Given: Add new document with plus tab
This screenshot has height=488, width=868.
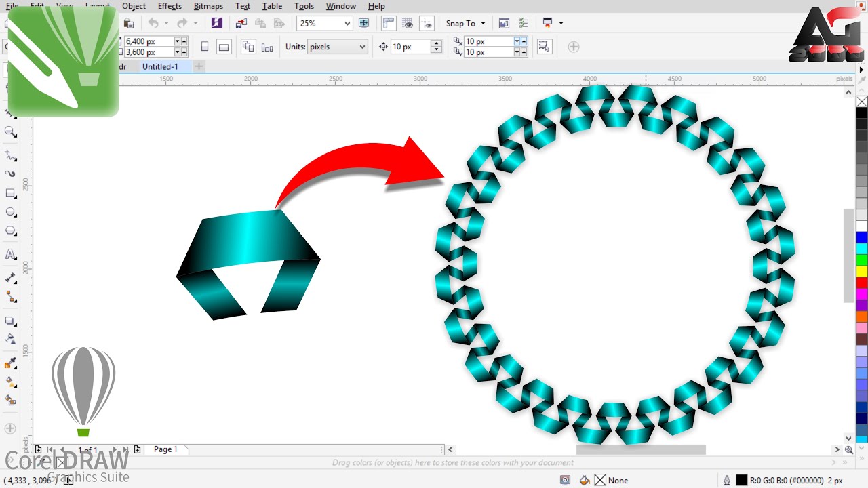Looking at the screenshot, I should click(x=199, y=66).
